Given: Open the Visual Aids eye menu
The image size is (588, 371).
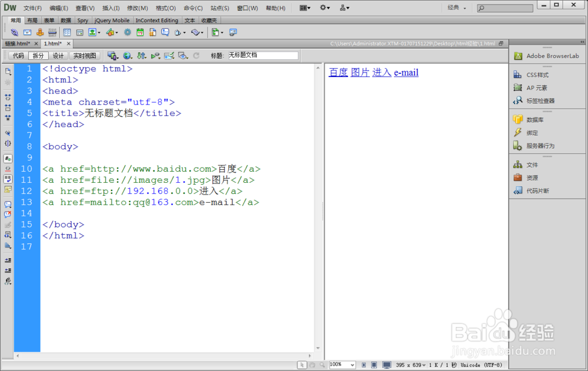Looking at the screenshot, I should (x=183, y=55).
